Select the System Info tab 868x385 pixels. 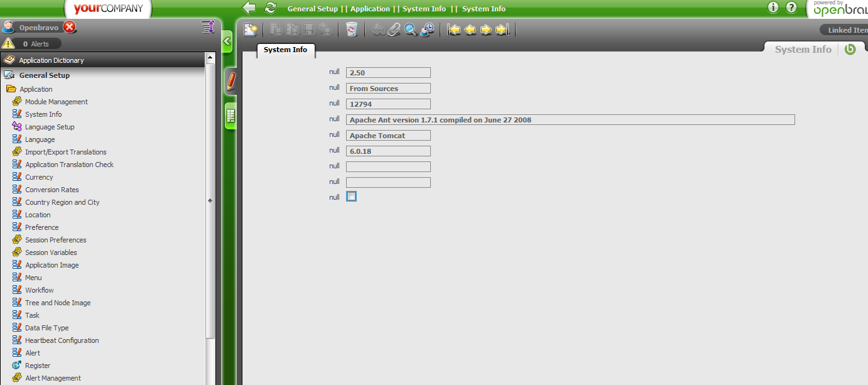[286, 50]
